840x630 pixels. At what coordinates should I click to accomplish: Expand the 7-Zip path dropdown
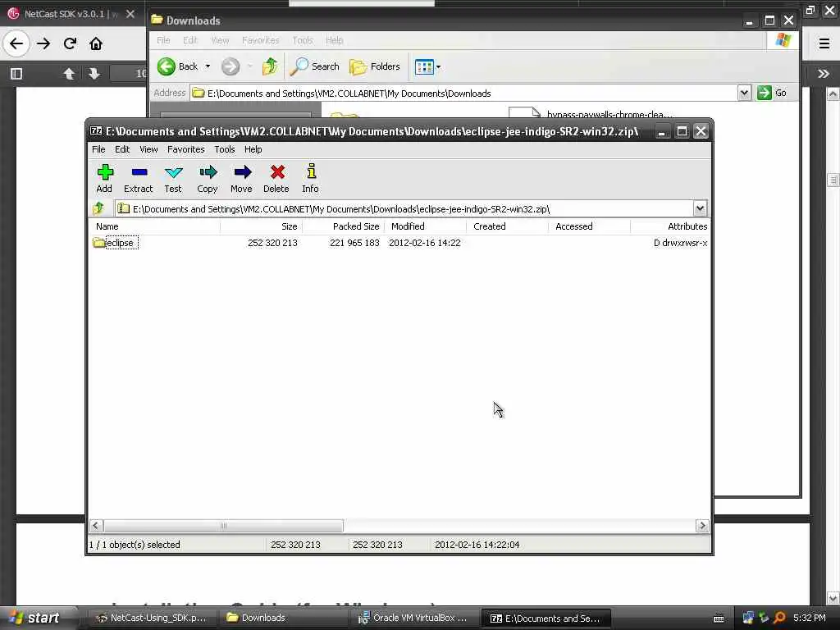[700, 208]
